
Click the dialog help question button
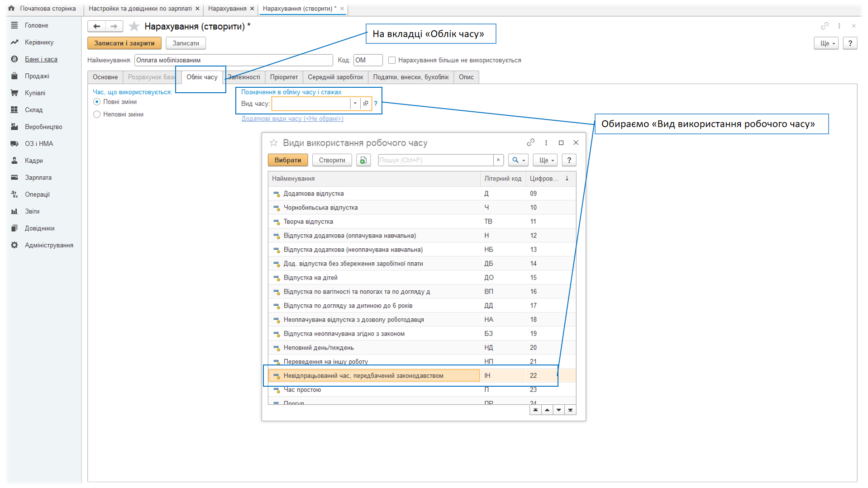[x=569, y=160]
